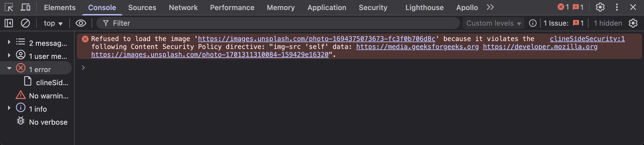
Task: Toggle the console sidebar panel
Action: 9,23
